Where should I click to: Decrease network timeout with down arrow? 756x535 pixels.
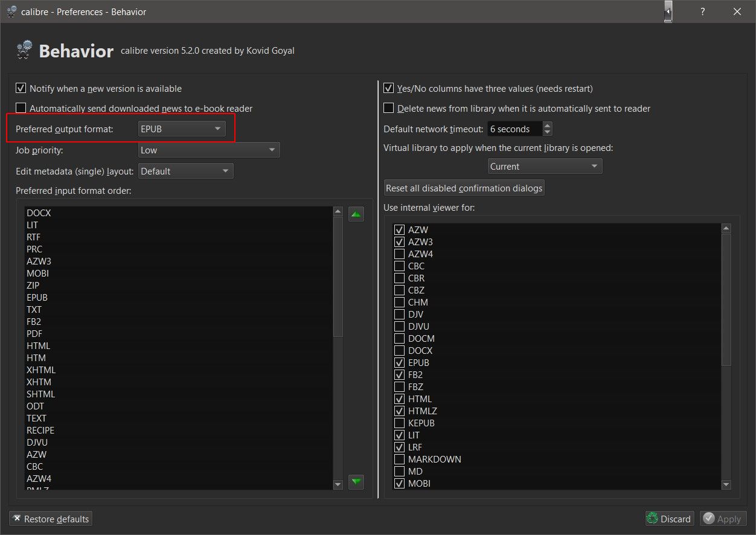pyautogui.click(x=547, y=132)
